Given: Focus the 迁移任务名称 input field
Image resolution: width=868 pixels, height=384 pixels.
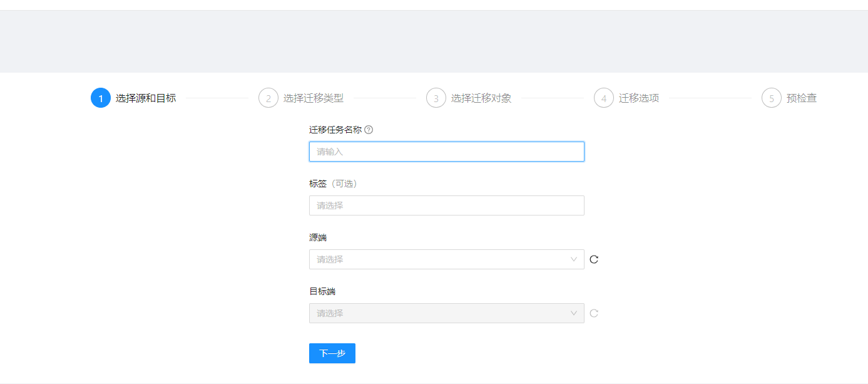Looking at the screenshot, I should coord(447,152).
